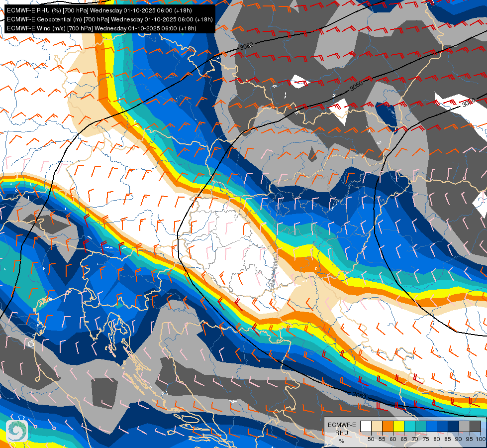Click the legend value 100
The image size is (487, 448).
click(481, 439)
